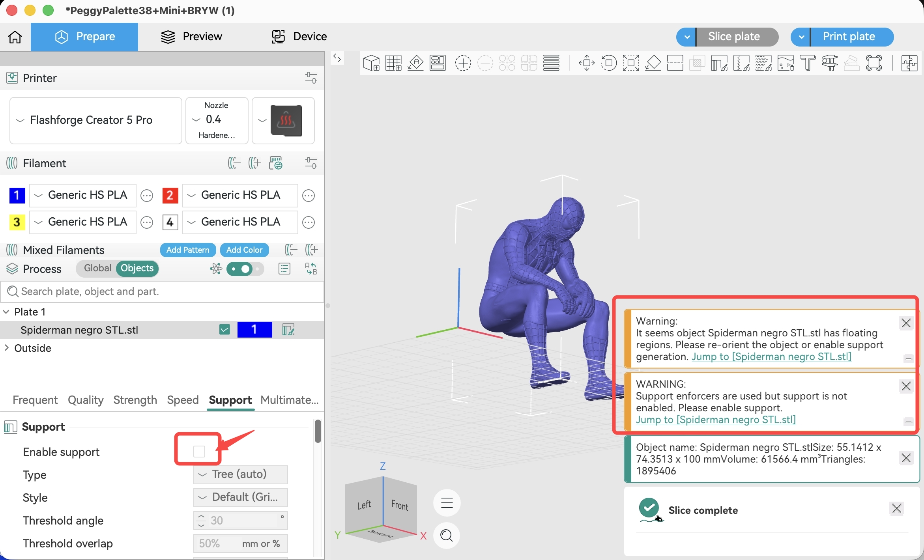Collapse the sidebar with the arrows icon

[337, 58]
